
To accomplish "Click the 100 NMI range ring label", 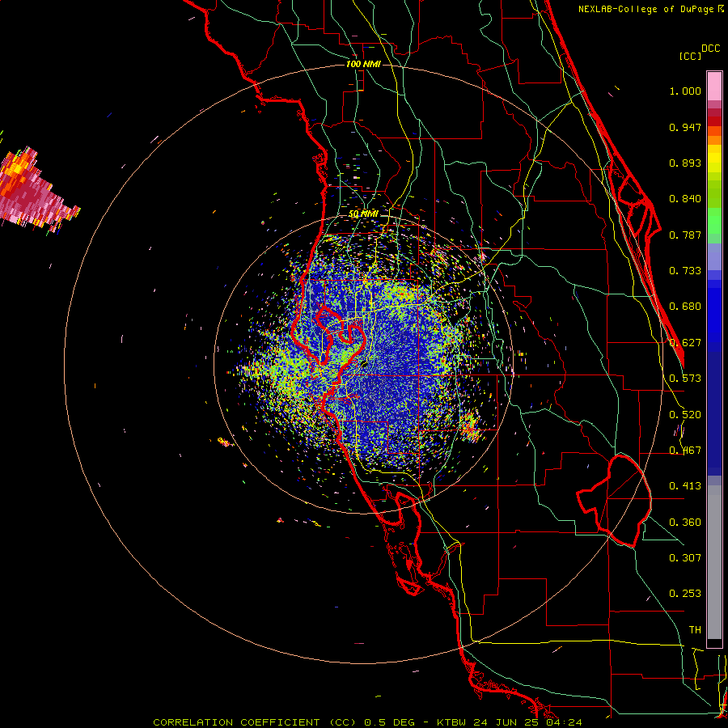I will click(x=363, y=64).
